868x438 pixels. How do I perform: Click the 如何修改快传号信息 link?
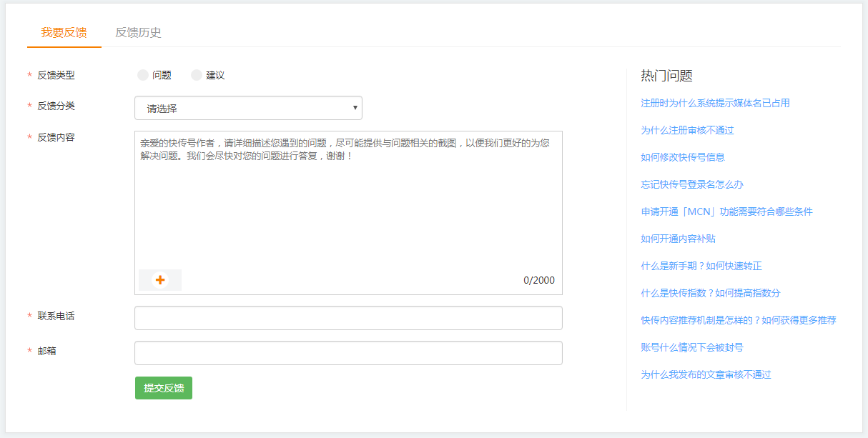tap(683, 157)
